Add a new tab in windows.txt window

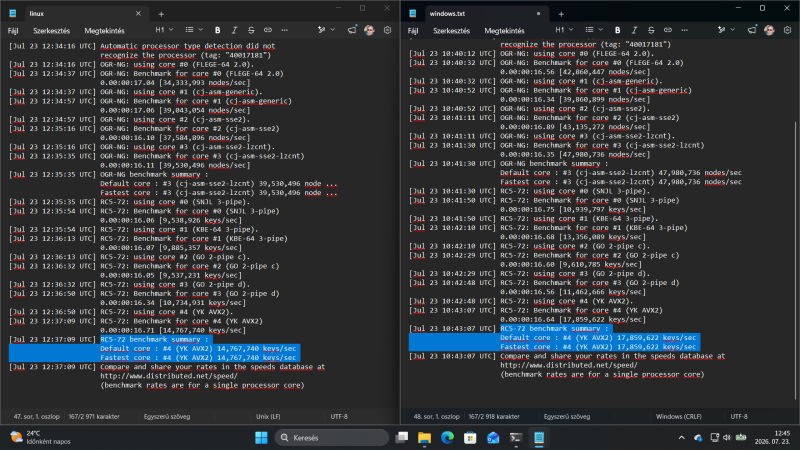tap(561, 14)
